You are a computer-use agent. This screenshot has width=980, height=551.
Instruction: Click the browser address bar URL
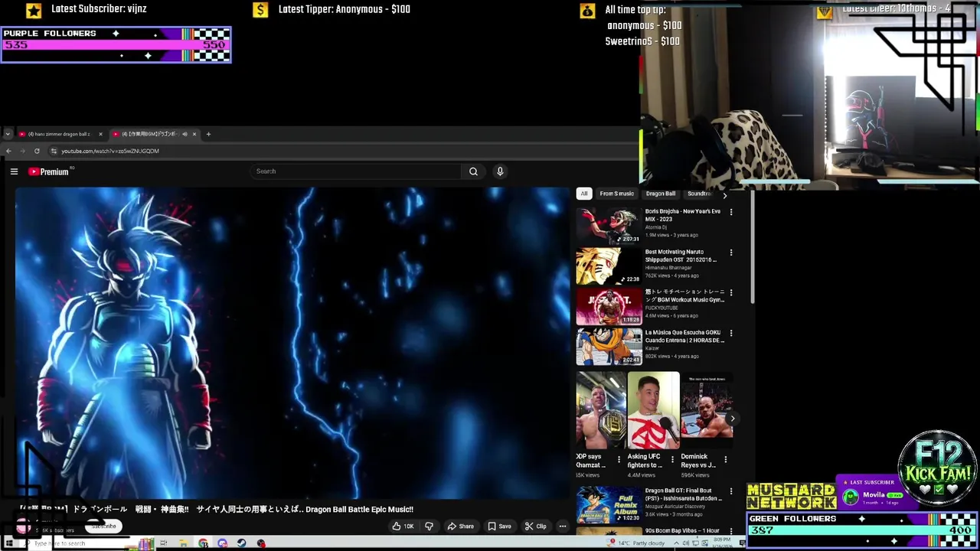point(110,151)
